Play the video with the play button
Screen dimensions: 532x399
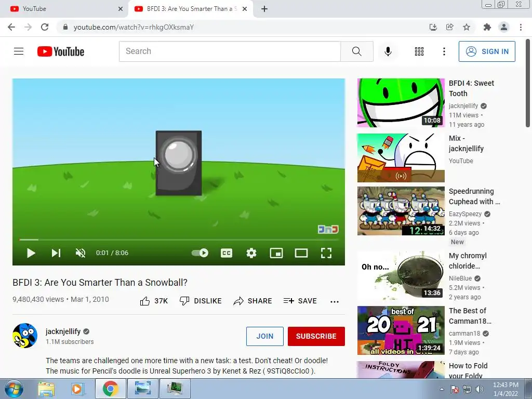[x=31, y=253]
